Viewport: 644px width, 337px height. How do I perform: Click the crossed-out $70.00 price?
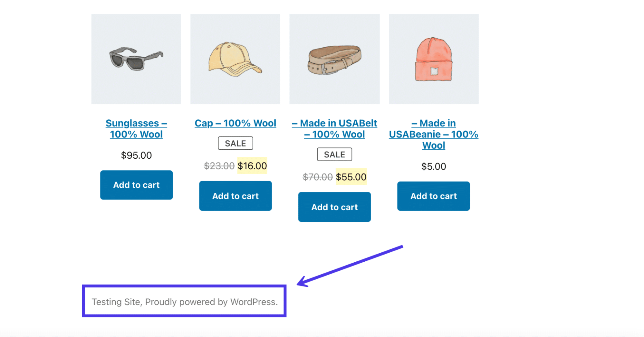318,177
